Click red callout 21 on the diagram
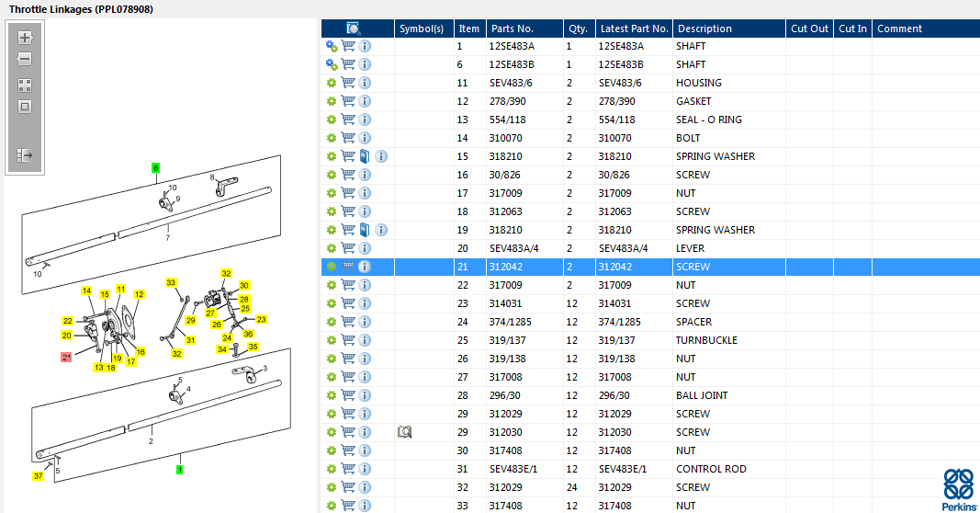980x513 pixels. click(x=66, y=357)
